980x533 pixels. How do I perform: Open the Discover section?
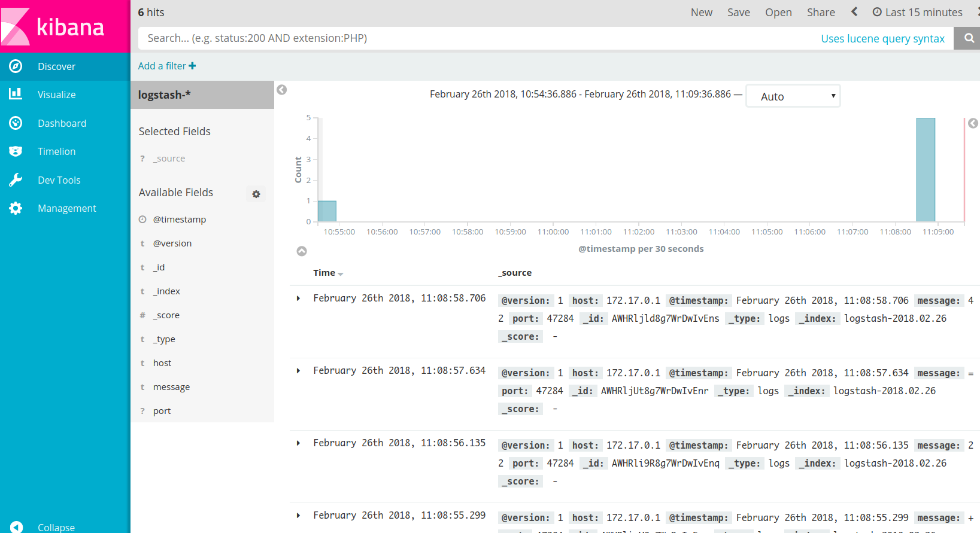pos(65,66)
